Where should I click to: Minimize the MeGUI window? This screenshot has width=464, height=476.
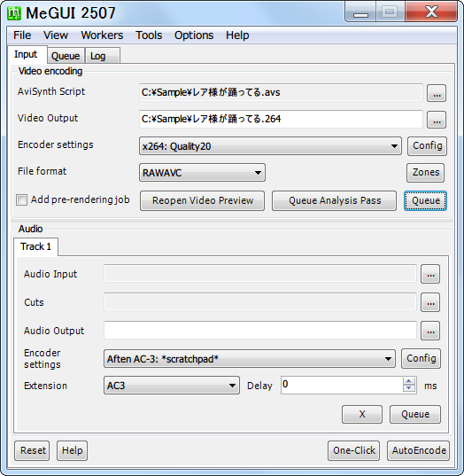(x=360, y=12)
